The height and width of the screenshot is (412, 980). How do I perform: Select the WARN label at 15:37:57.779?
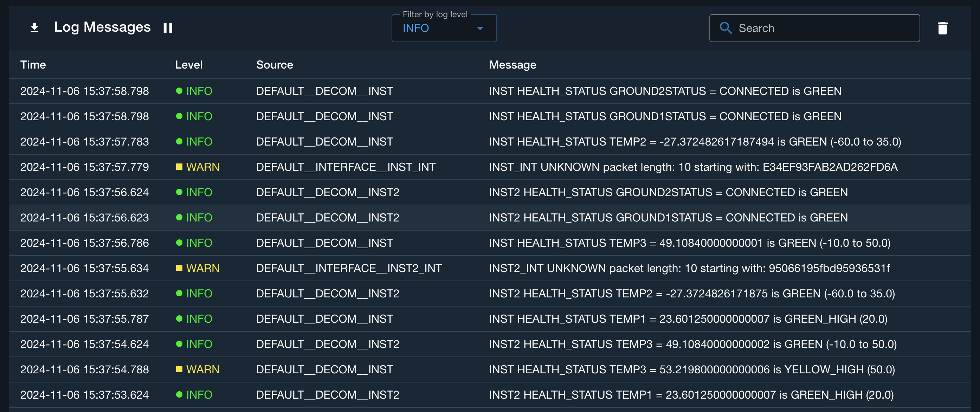[203, 167]
